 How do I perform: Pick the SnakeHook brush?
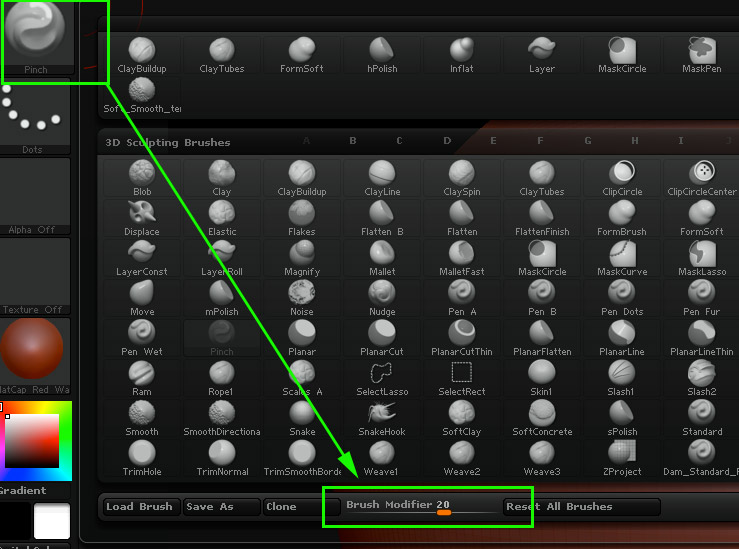[382, 418]
